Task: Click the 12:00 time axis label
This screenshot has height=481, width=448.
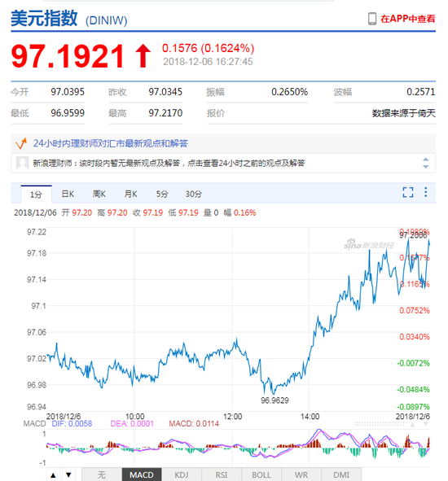Action: pyautogui.click(x=232, y=416)
